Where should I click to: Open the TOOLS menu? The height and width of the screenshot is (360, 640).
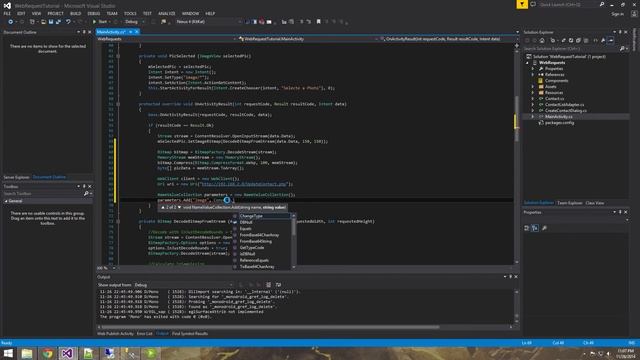coord(130,13)
